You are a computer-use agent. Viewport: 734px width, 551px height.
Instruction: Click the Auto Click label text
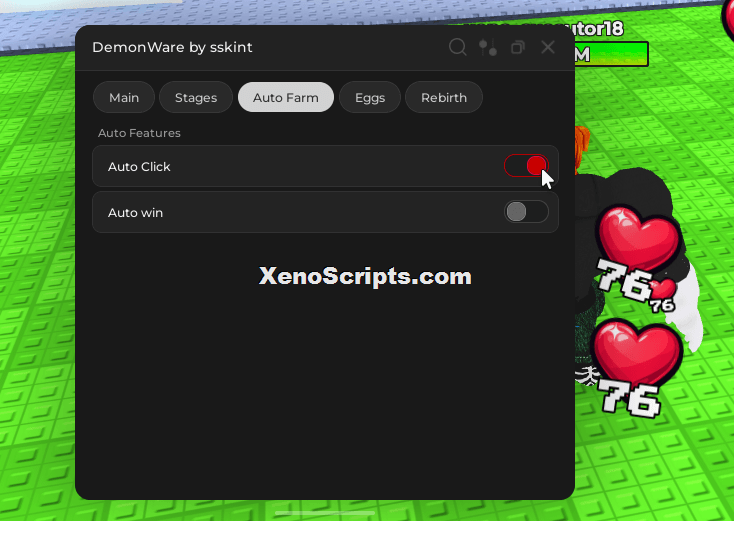[x=139, y=167]
